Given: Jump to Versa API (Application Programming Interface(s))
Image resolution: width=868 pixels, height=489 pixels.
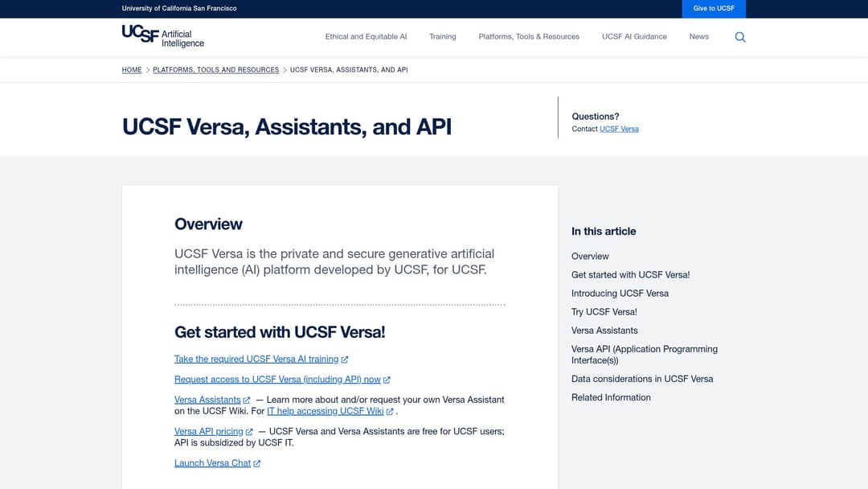Looking at the screenshot, I should coord(645,355).
